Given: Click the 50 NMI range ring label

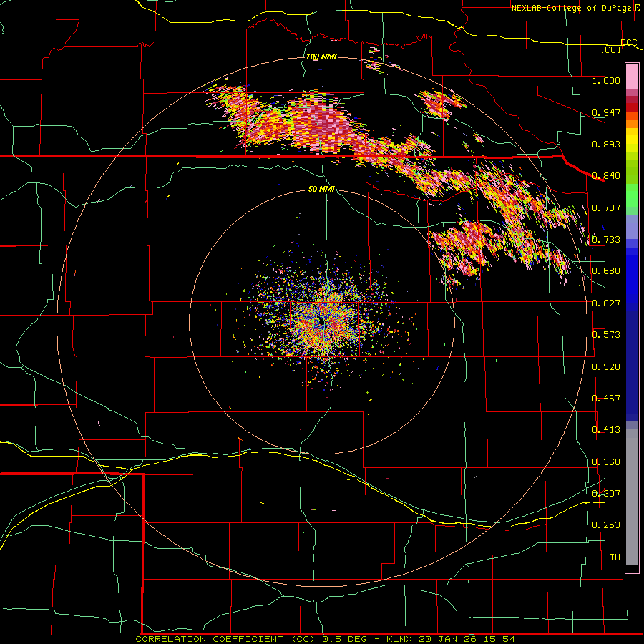Looking at the screenshot, I should point(321,189).
